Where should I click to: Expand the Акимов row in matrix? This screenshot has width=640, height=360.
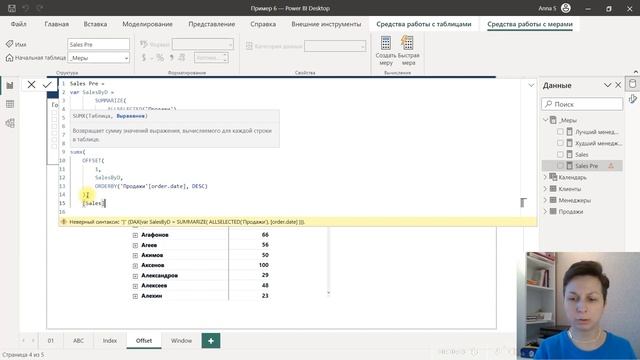point(135,256)
